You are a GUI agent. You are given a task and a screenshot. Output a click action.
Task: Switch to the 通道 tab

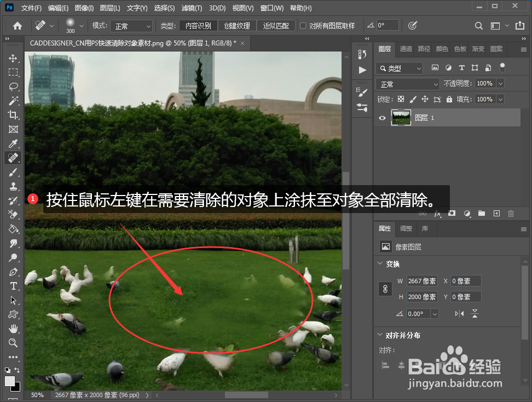406,49
